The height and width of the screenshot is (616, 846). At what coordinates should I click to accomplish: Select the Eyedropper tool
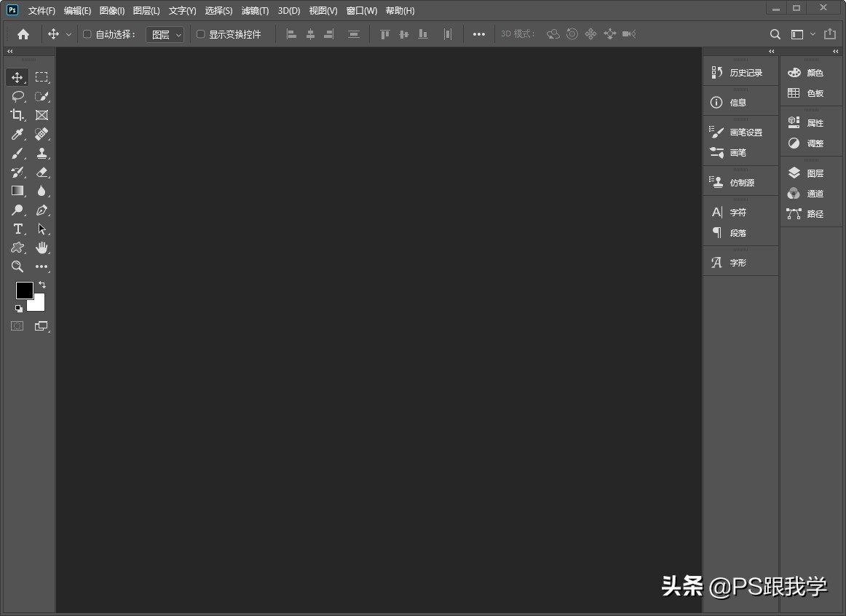coord(17,134)
